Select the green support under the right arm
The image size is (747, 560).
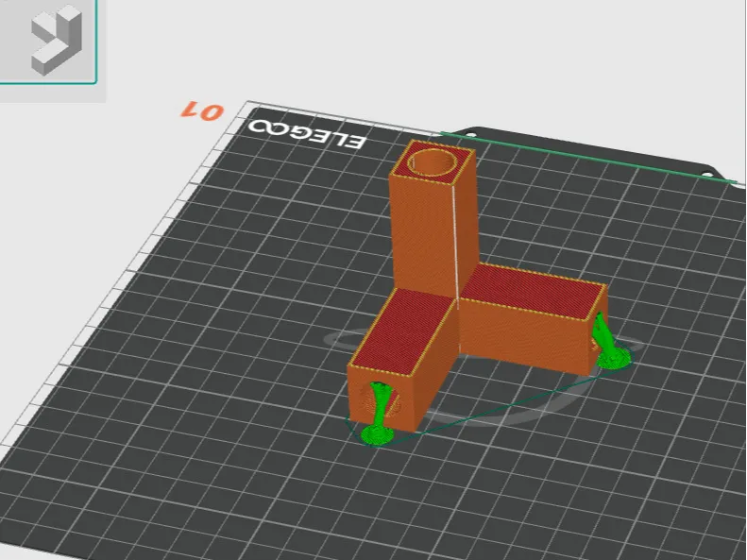(x=610, y=342)
